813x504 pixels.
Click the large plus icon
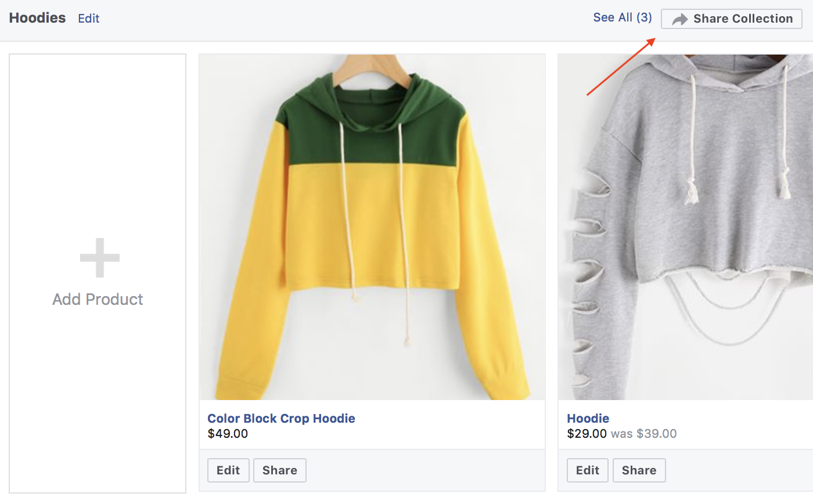click(100, 258)
